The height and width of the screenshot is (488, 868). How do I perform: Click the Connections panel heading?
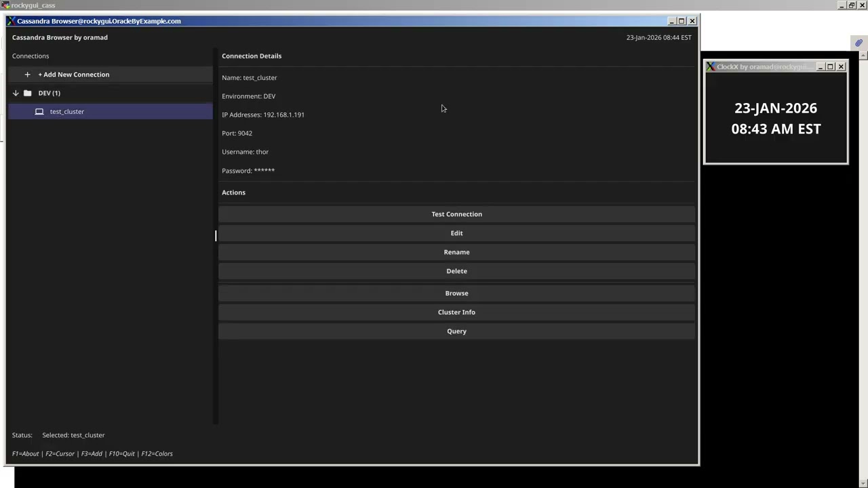tap(31, 56)
